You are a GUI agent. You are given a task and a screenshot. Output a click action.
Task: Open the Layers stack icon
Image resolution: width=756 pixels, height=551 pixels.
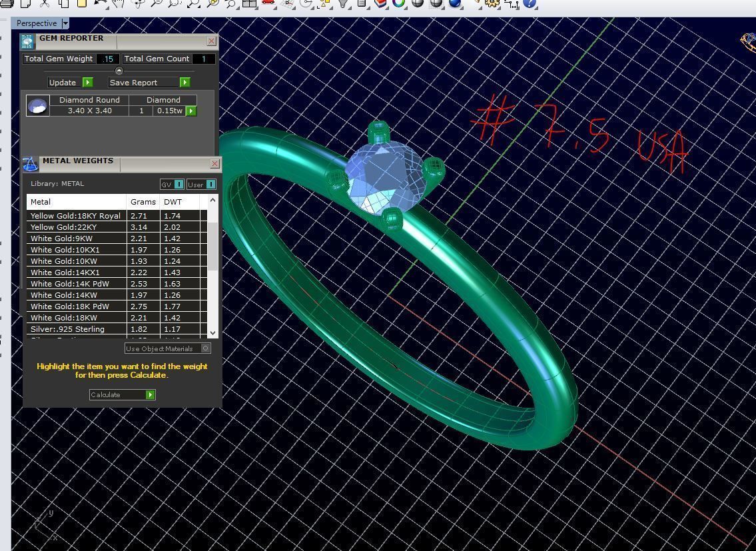pyautogui.click(x=380, y=3)
